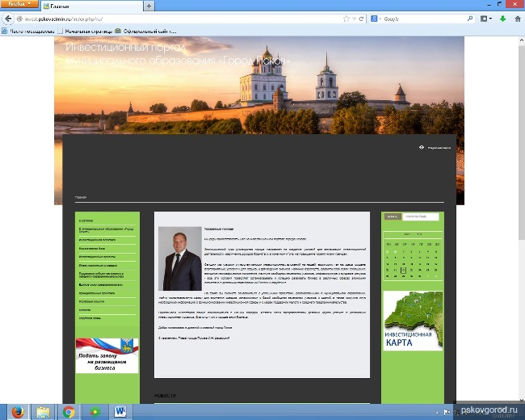Click the 'Главная' breadcrumb link
The width and height of the screenshot is (525, 420).
81,197
